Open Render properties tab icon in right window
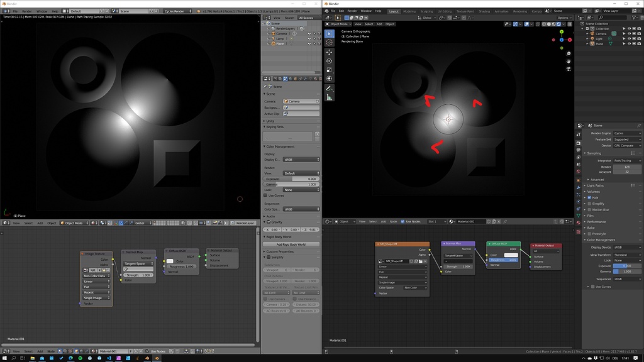 pos(579,143)
